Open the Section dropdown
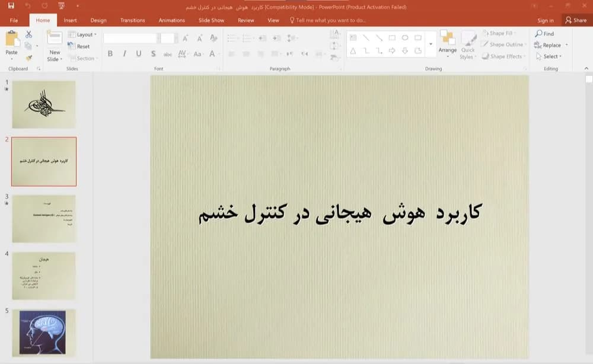 (83, 58)
